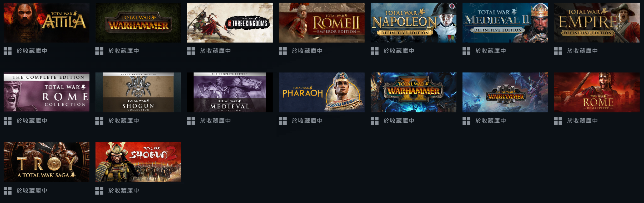Open Rome II Emperor Edition banner

coord(322,23)
